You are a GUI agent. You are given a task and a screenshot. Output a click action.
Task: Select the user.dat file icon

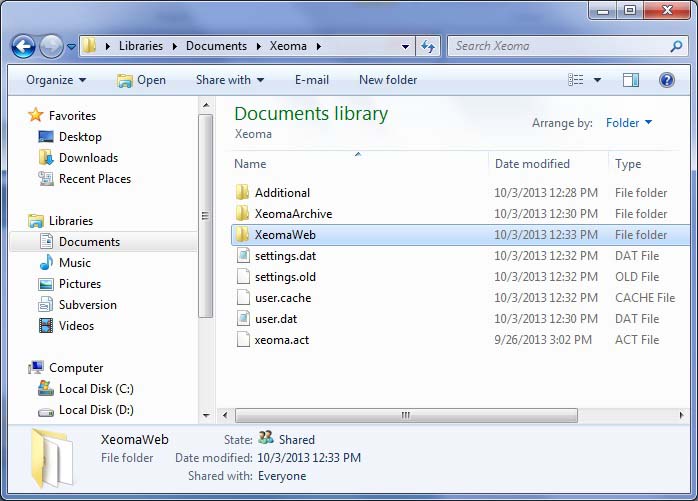point(243,318)
